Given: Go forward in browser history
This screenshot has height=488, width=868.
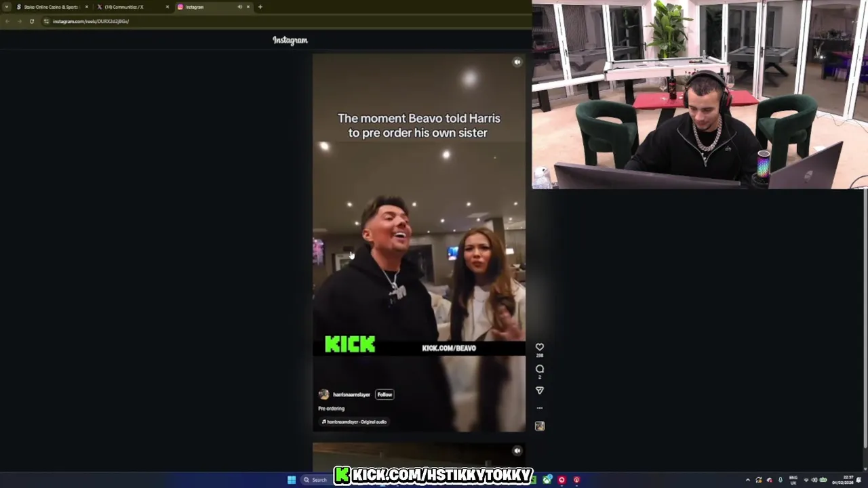Looking at the screenshot, I should pos(19,21).
